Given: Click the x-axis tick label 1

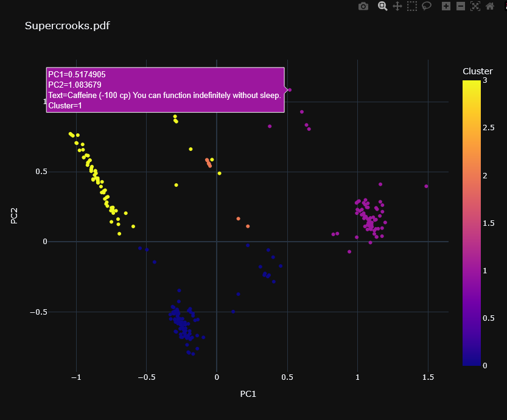Looking at the screenshot, I should [357, 377].
